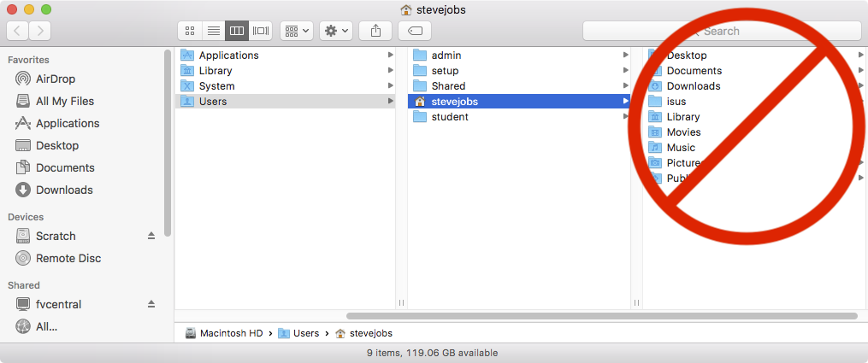Screen dimensions: 868x363
Task: Select the stevejobs home folder
Action: 519,101
